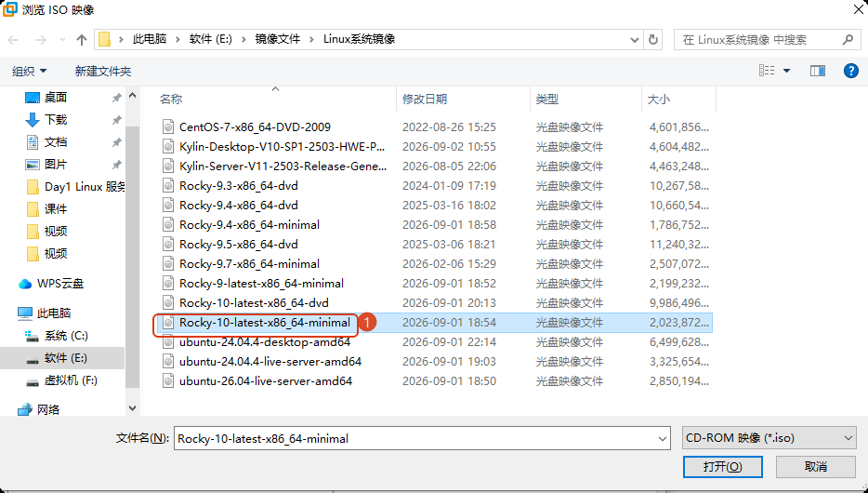The height and width of the screenshot is (493, 868).
Task: Open the CD-ROM 映像 (*.iso) filter
Action: (769, 438)
